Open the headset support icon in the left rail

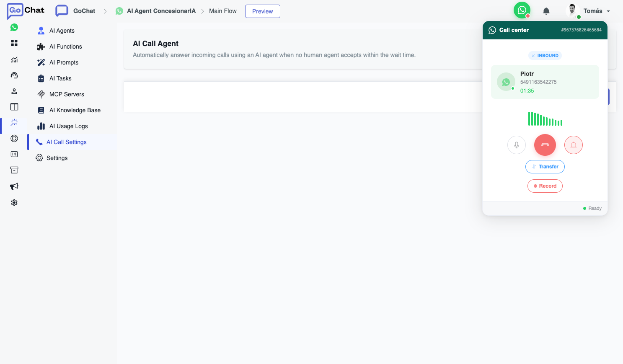(14, 75)
